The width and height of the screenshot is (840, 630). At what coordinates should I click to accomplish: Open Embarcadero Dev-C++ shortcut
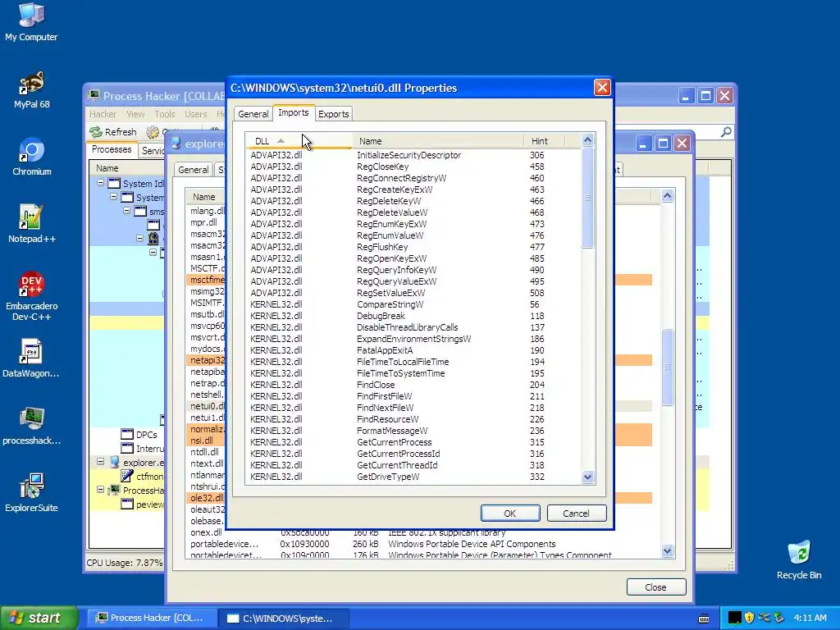tap(31, 296)
